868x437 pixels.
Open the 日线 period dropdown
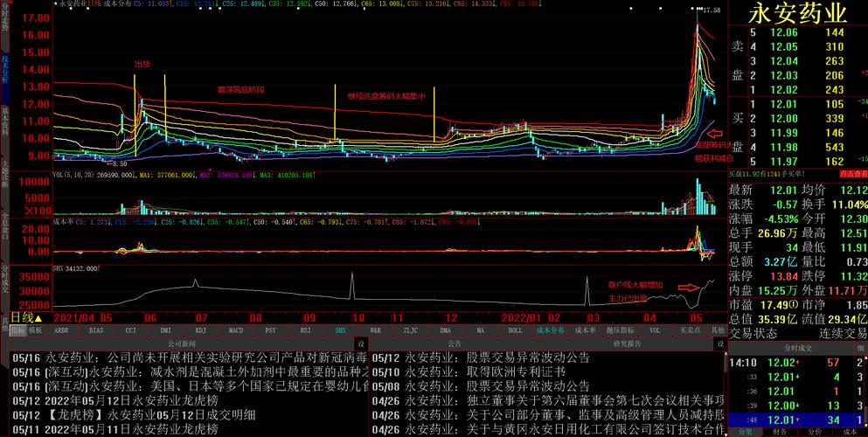[x=26, y=318]
